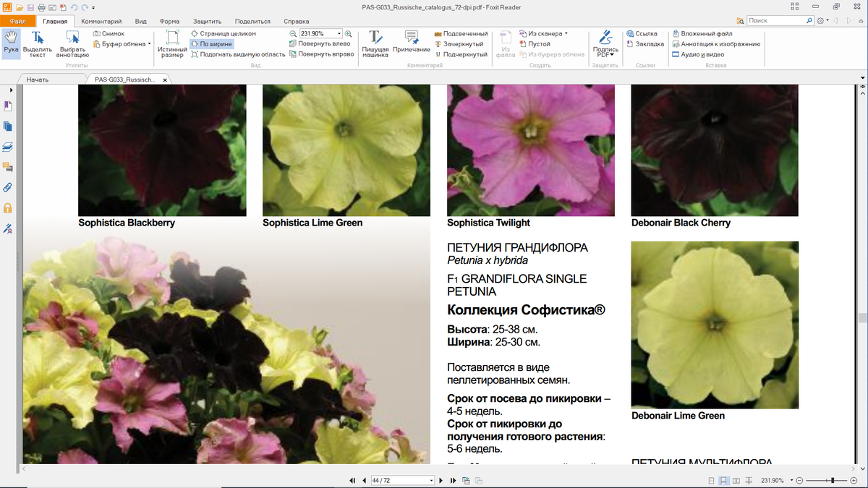Screen dimensions: 868x488
Task: Insert Аудио и видео
Action: (x=698, y=53)
